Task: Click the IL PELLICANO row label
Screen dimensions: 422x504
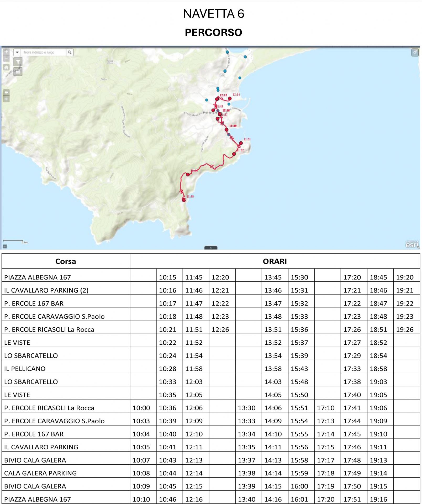Action: click(25, 369)
